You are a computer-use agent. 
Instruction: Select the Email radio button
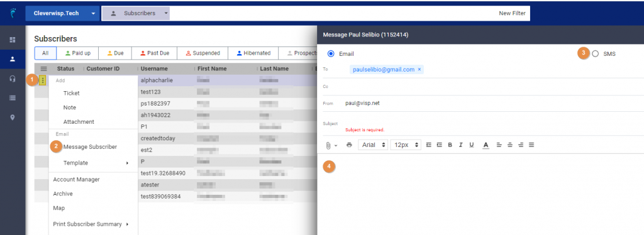(x=331, y=54)
